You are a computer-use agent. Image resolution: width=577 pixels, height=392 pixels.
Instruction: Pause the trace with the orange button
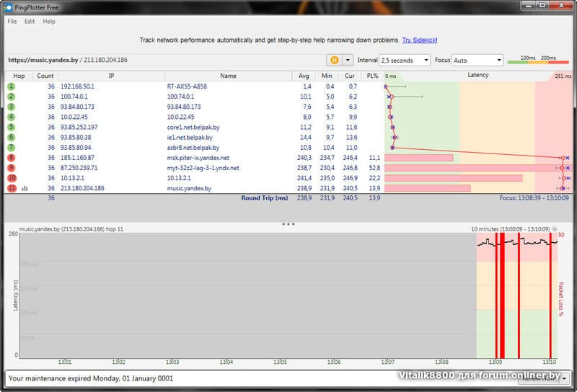tap(335, 61)
